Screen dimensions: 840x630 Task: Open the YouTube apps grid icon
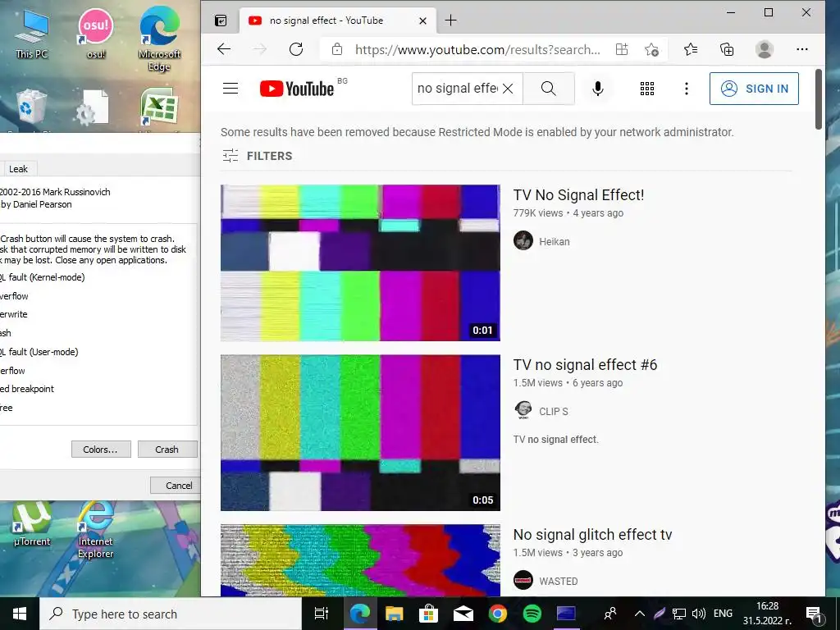click(x=647, y=89)
